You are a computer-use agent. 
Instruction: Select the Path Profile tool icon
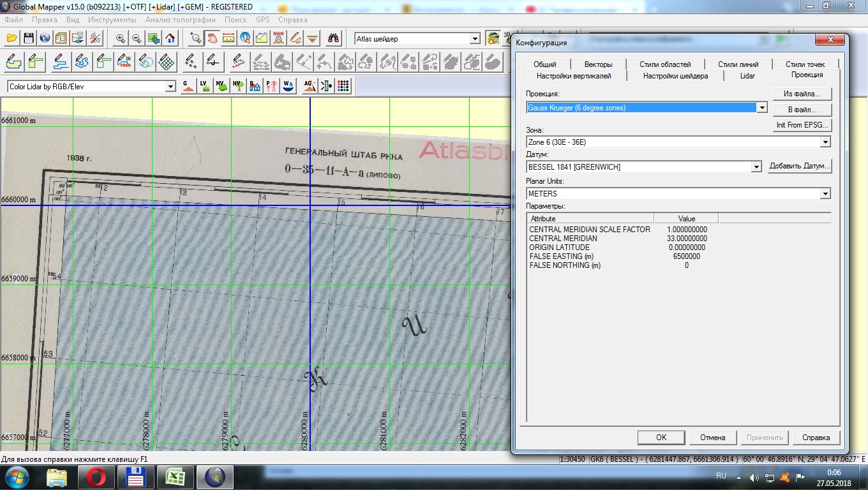tap(262, 38)
